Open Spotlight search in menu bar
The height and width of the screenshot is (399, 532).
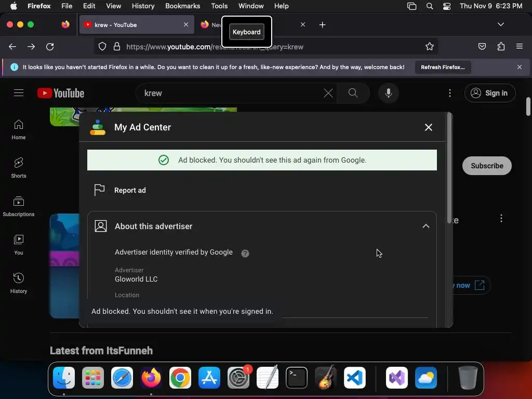pos(430,6)
